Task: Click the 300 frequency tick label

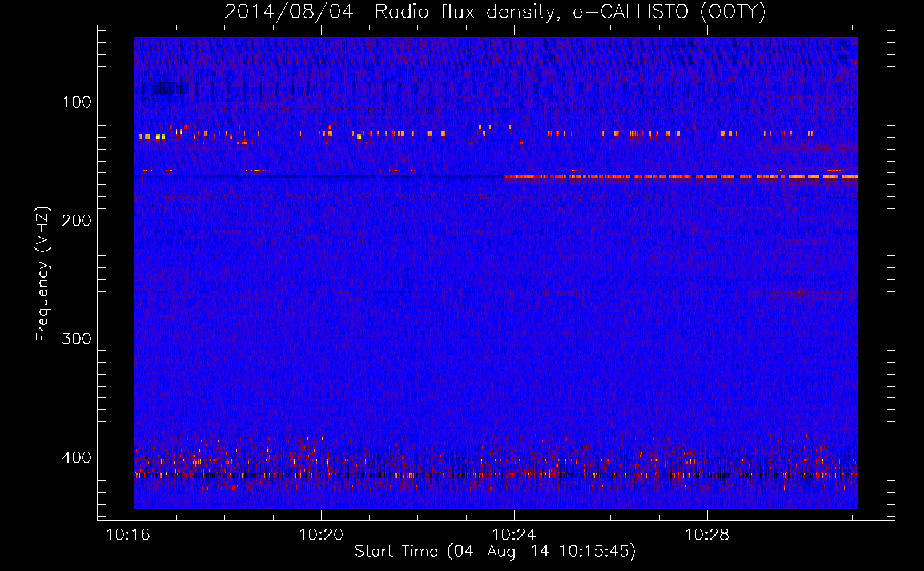Action: (x=77, y=339)
